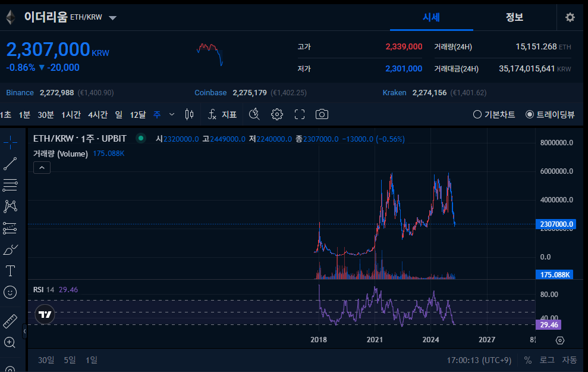The height and width of the screenshot is (372, 588).
Task: Select the trend line drawing tool
Action: point(10,164)
